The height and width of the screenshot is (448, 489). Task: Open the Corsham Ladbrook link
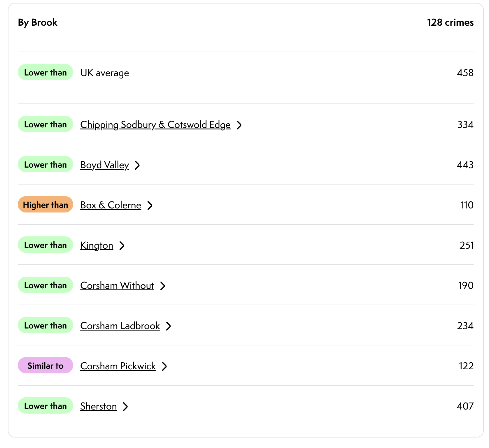click(120, 326)
